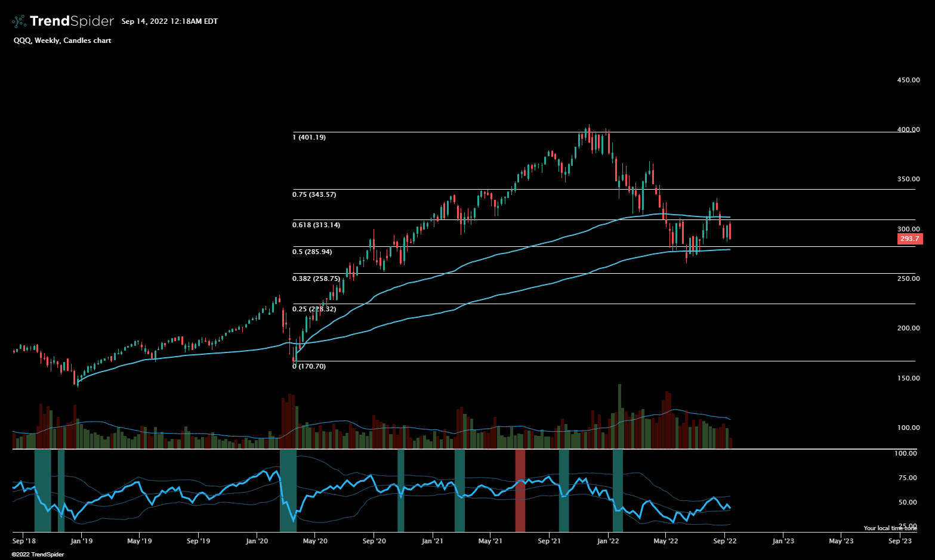
Task: Click the 0.618 (313.14) Fibonacci label
Action: [x=316, y=225]
